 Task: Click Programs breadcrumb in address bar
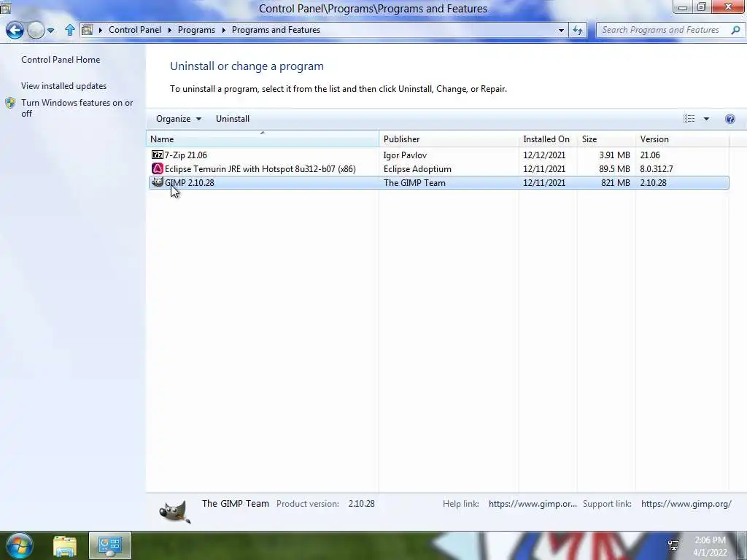click(196, 29)
